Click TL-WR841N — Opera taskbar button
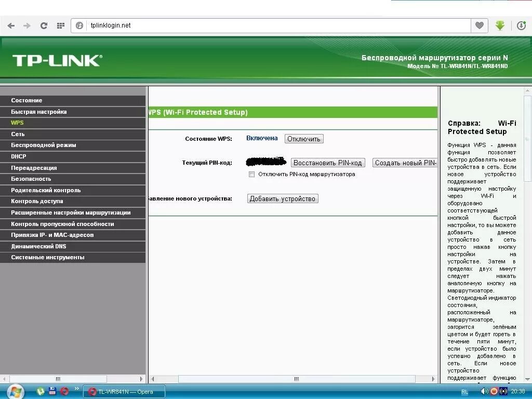This screenshot has width=532, height=399. coord(124,392)
